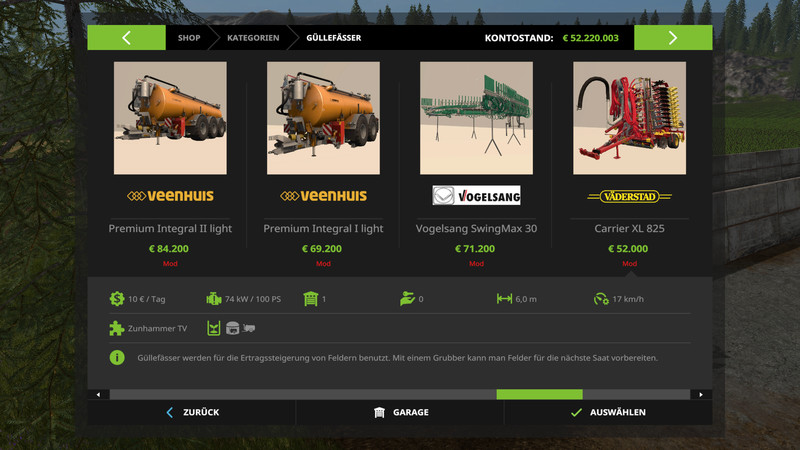The image size is (800, 450).
Task: Open the GARAGE button
Action: (x=400, y=412)
